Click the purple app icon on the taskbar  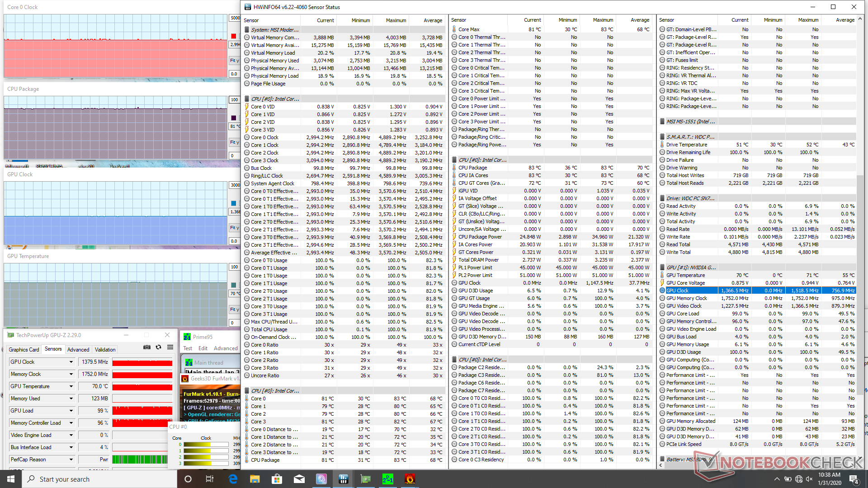[x=321, y=479]
